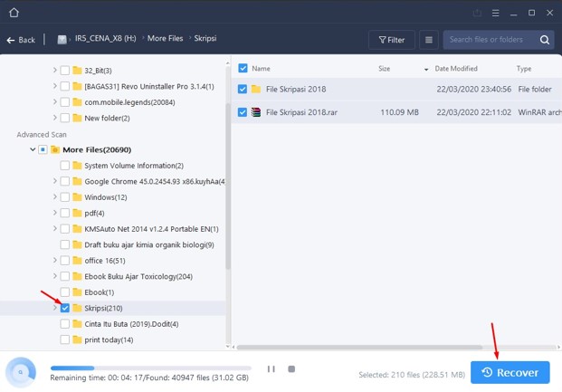Select the 110.09 MB size cell
The width and height of the screenshot is (562, 392).
(399, 112)
